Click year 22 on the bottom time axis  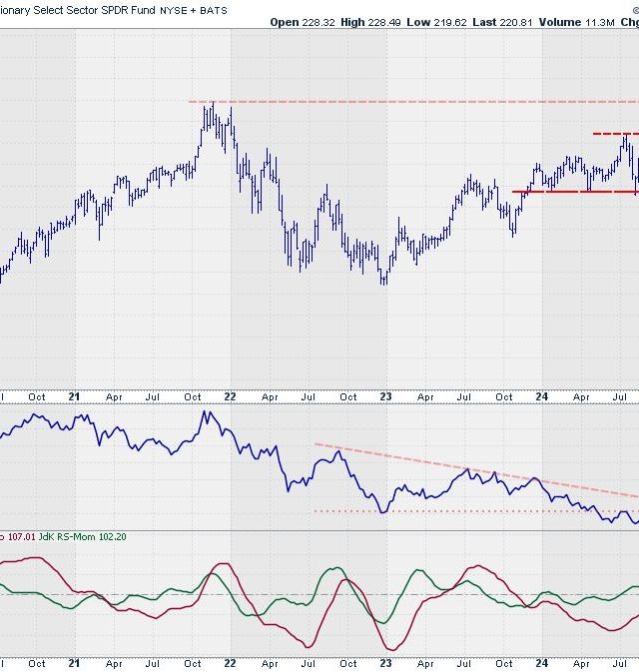(x=230, y=662)
